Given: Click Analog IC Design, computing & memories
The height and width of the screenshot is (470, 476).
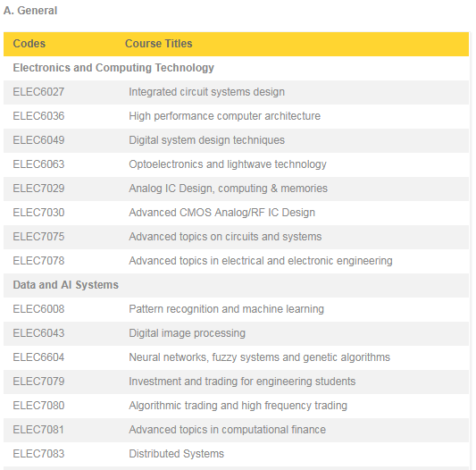Looking at the screenshot, I should [x=229, y=189].
